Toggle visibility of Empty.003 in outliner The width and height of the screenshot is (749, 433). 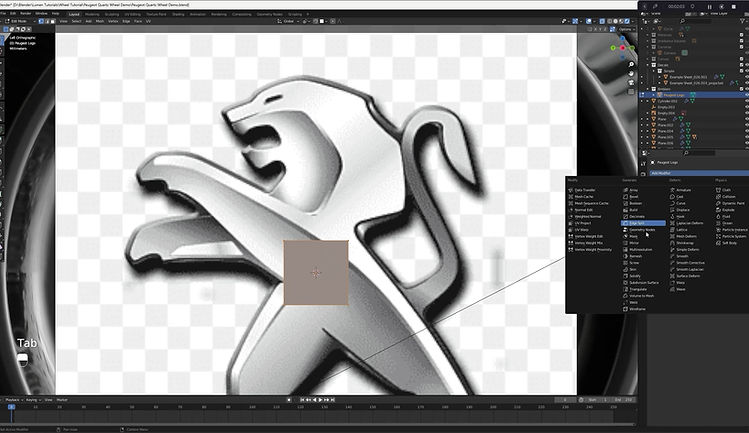(747, 108)
